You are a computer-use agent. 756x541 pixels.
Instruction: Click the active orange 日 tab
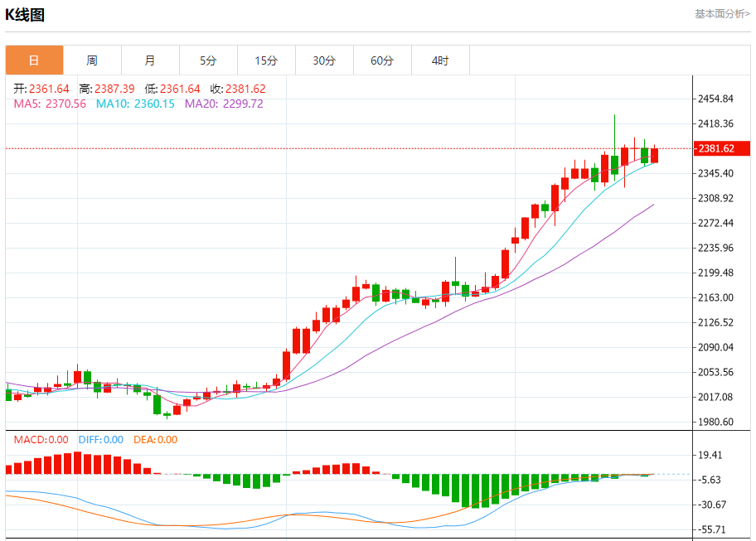[x=34, y=60]
